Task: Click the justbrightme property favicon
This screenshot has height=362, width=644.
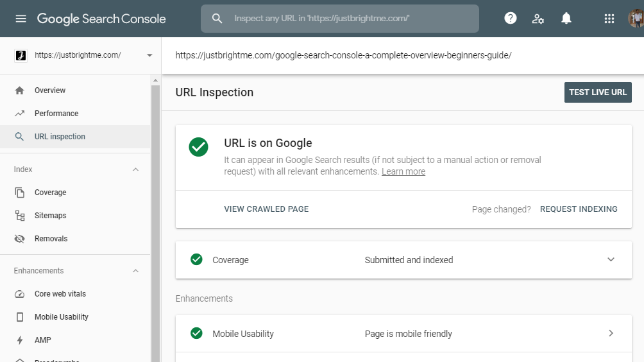Action: tap(21, 55)
